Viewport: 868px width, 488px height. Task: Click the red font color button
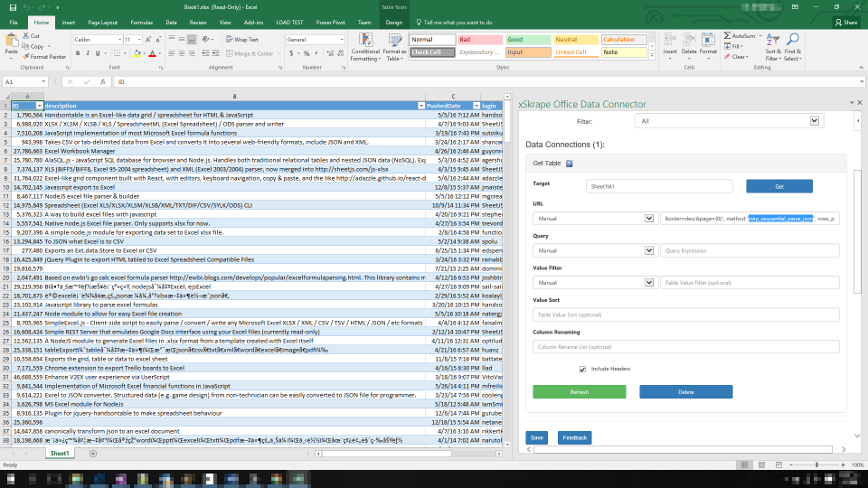click(x=152, y=53)
